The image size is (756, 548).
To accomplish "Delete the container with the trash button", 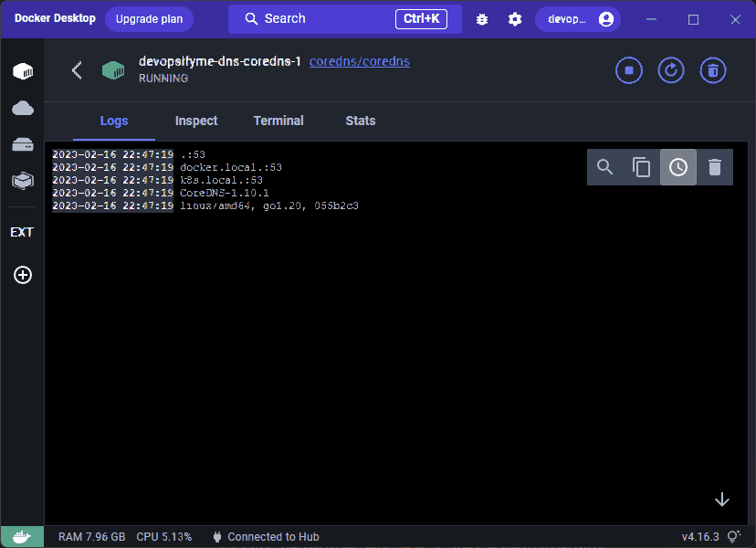I will click(712, 70).
